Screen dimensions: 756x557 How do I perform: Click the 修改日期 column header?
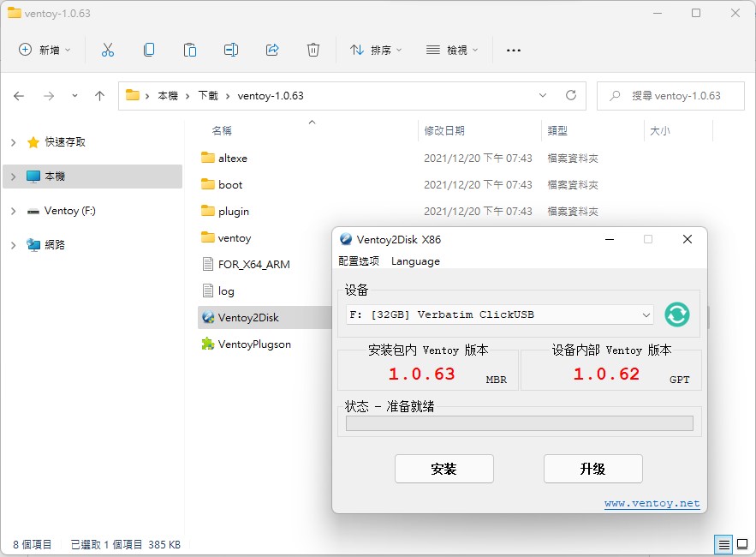point(444,131)
